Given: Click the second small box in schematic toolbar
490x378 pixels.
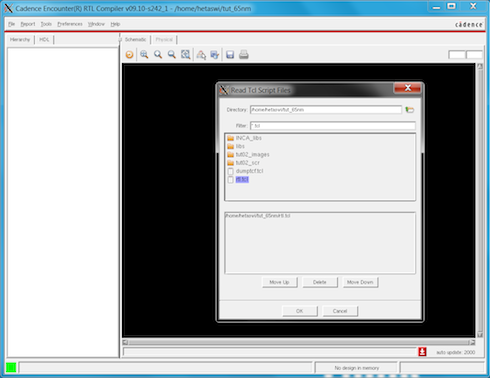Looking at the screenshot, I should point(474,55).
